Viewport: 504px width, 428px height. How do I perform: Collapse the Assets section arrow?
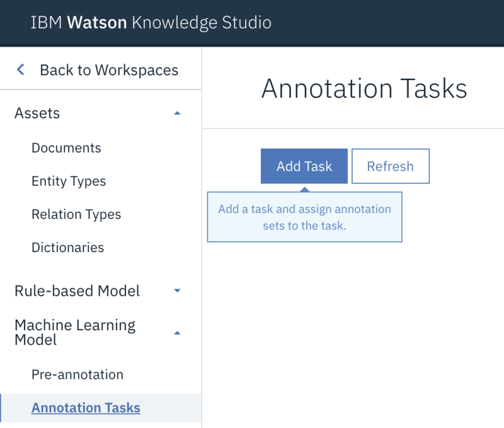pyautogui.click(x=177, y=113)
